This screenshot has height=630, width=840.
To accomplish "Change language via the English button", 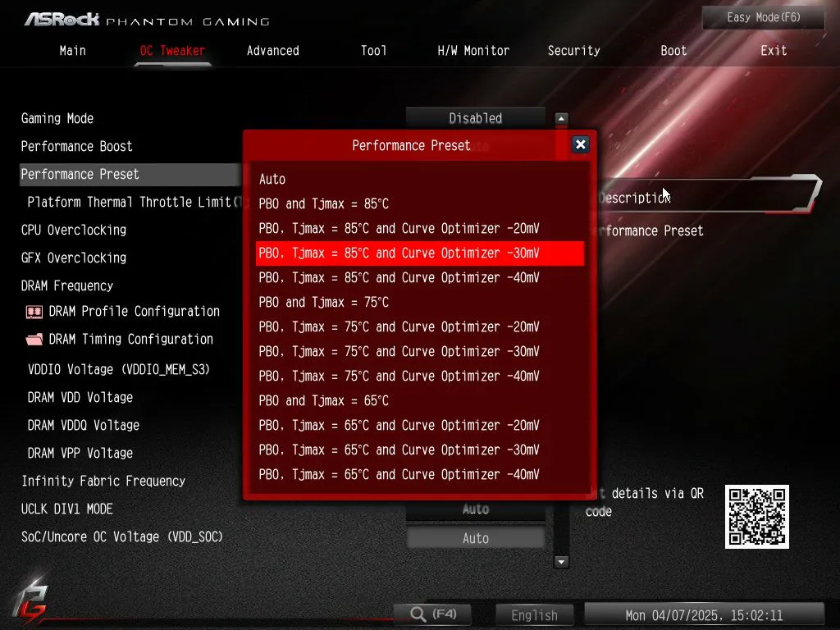I will (534, 614).
